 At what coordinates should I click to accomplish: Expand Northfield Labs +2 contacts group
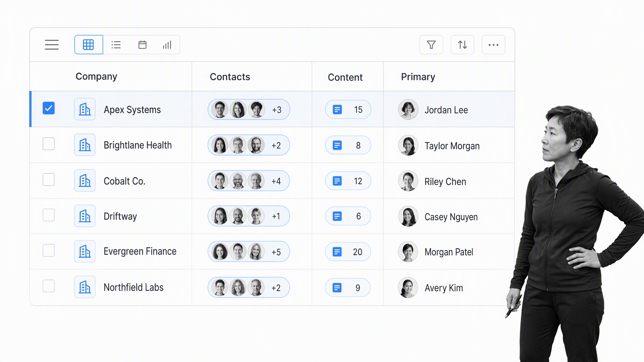coord(249,288)
